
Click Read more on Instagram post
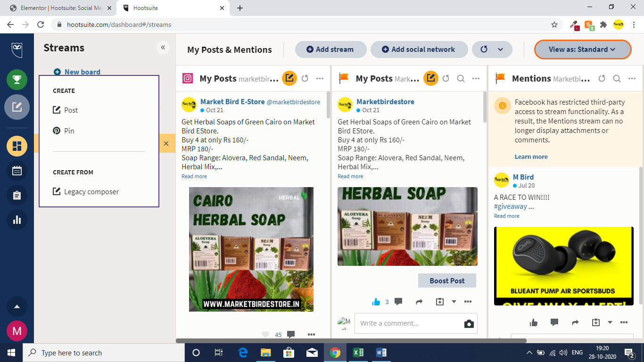(194, 176)
